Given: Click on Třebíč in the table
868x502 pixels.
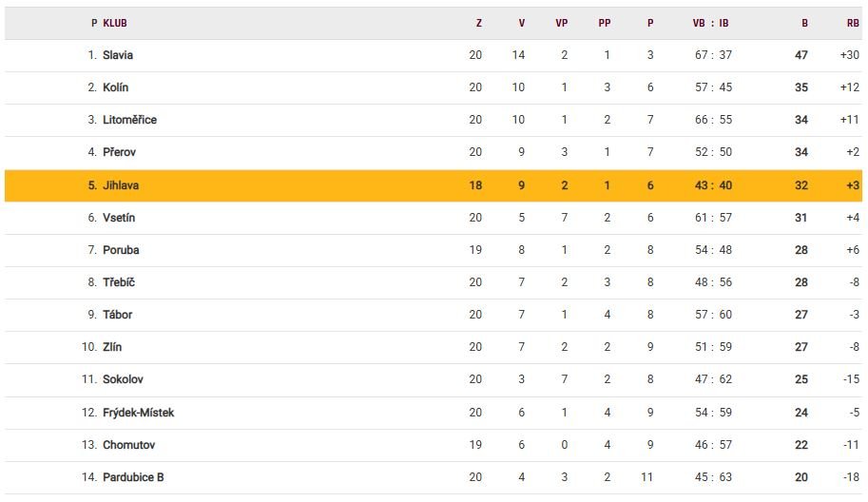Looking at the screenshot, I should pyautogui.click(x=119, y=282).
